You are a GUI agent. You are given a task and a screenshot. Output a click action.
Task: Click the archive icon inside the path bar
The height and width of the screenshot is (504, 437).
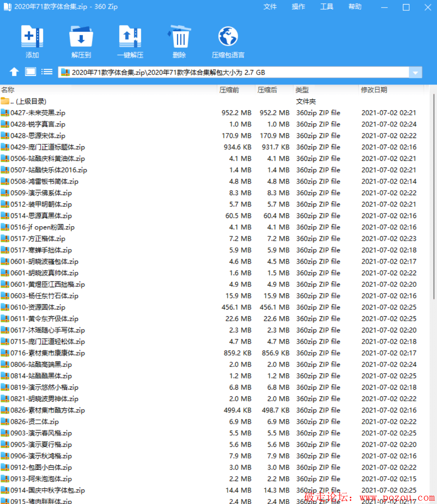click(65, 73)
